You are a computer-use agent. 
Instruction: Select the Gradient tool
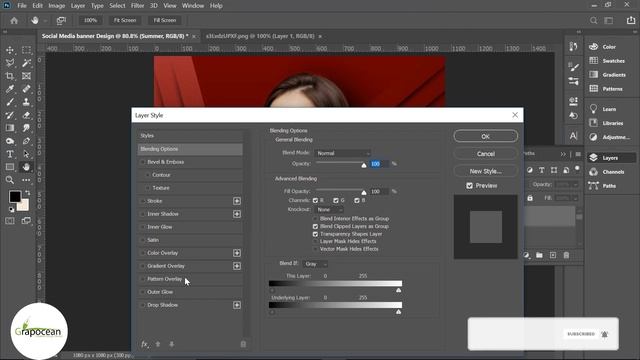(x=10, y=128)
